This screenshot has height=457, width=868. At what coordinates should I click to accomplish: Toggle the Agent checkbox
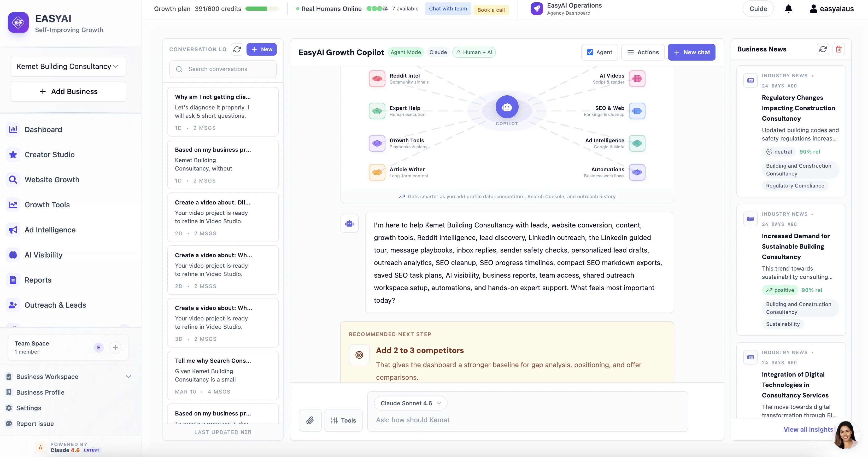590,52
